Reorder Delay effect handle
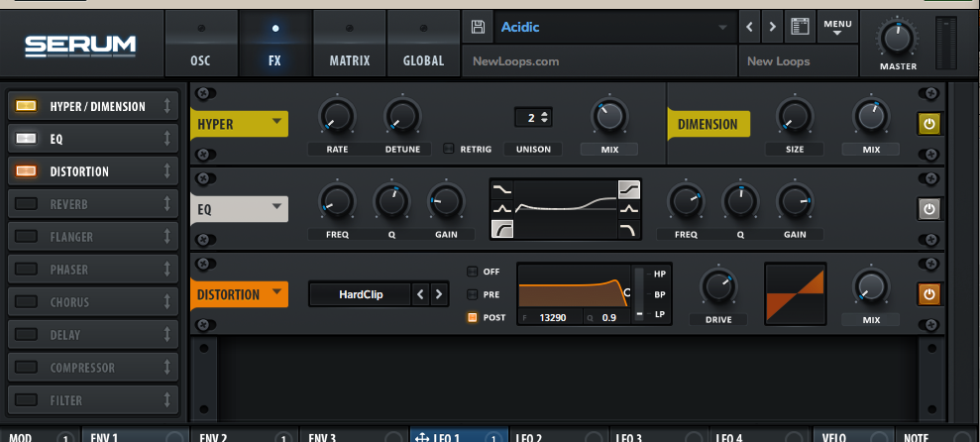Screen dimensions: 980x442 pyautogui.click(x=166, y=334)
